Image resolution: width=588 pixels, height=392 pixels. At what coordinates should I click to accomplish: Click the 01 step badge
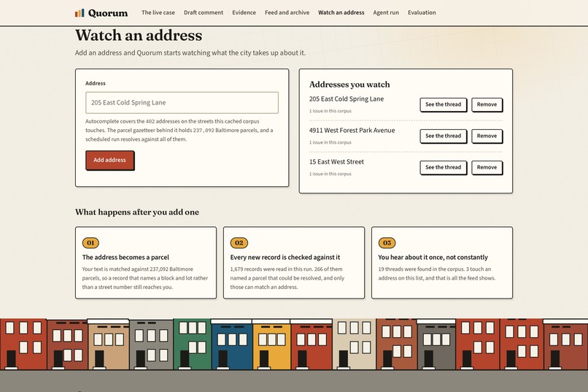pos(90,242)
